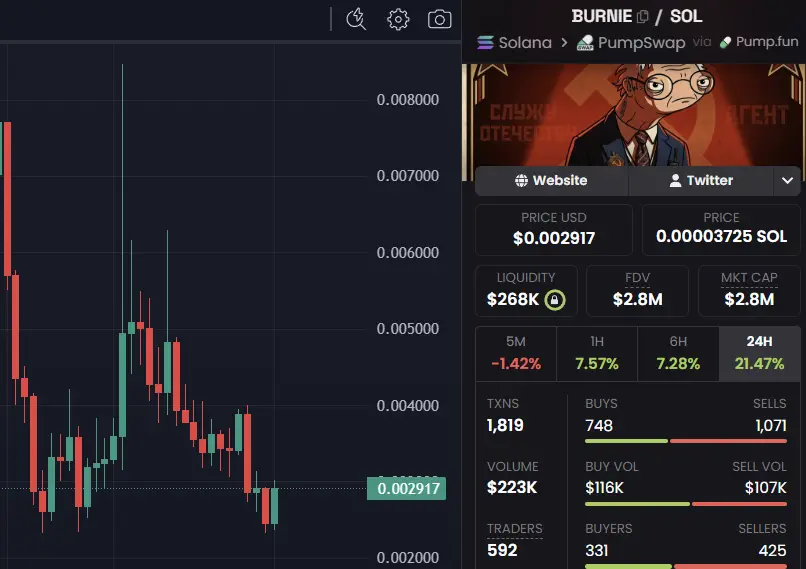
Task: Click the BUYERS 331 count
Action: [x=597, y=550]
